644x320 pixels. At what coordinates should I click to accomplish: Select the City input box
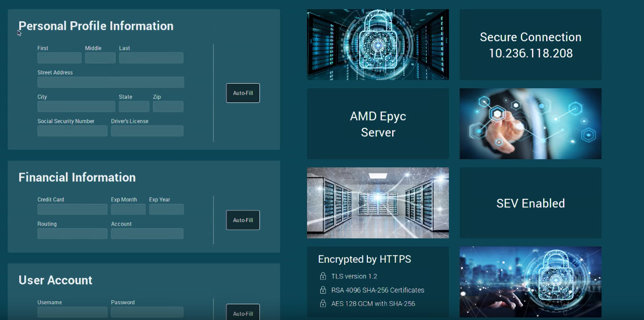pos(76,106)
